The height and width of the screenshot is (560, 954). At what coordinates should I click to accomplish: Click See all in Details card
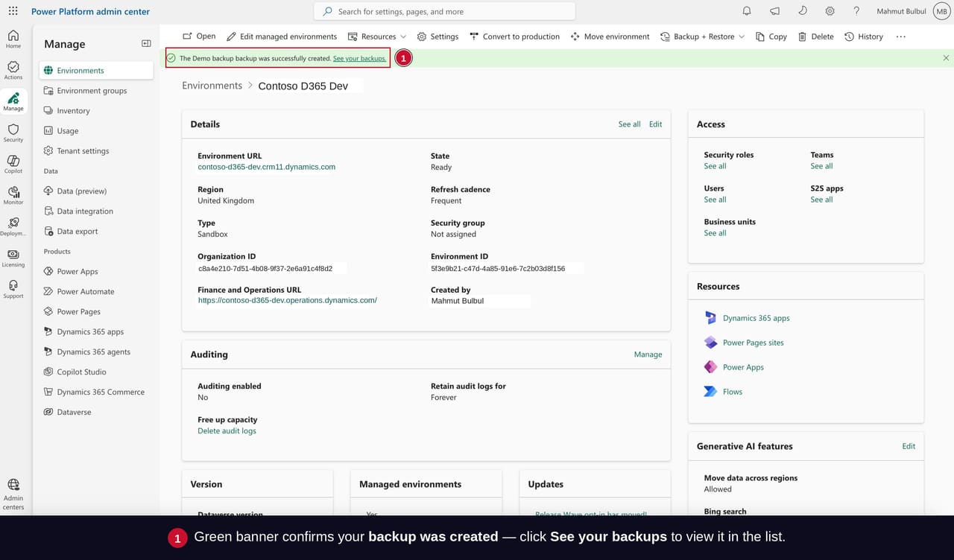coord(629,124)
